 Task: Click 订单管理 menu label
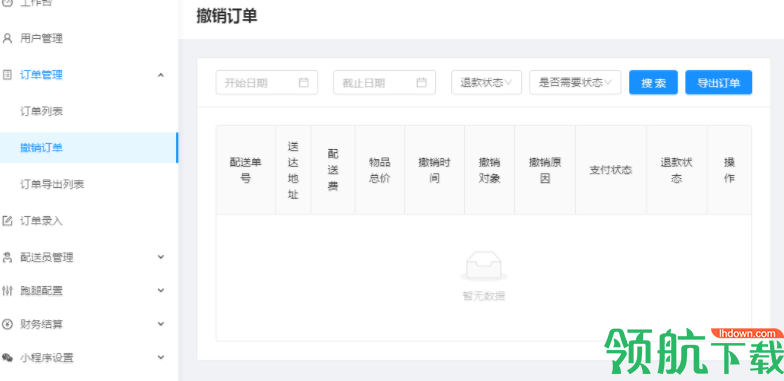[42, 75]
